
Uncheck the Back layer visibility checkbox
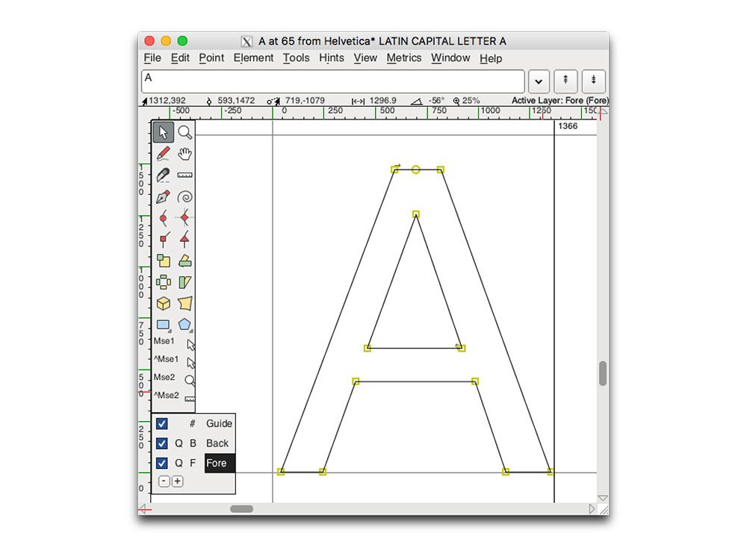[162, 444]
